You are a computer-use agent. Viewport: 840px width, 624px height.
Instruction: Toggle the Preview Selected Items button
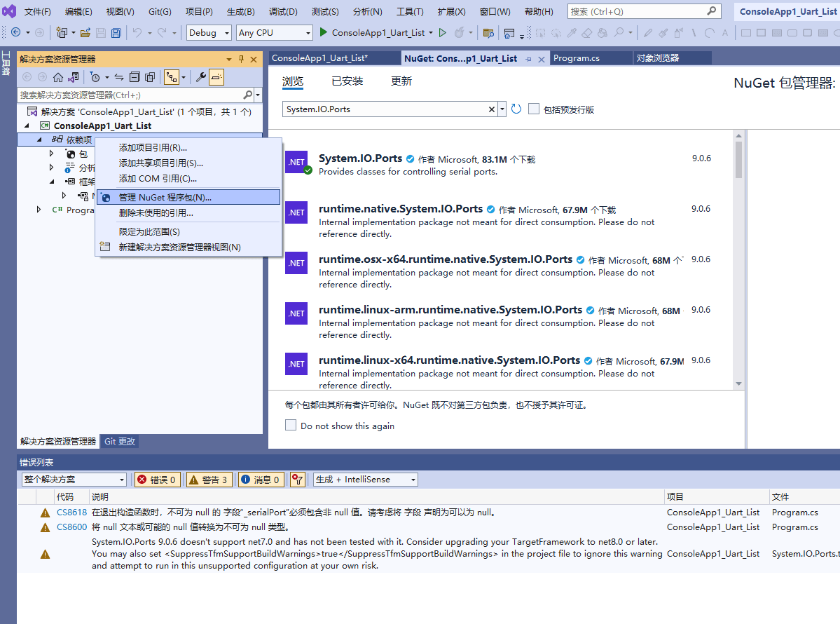tap(216, 77)
